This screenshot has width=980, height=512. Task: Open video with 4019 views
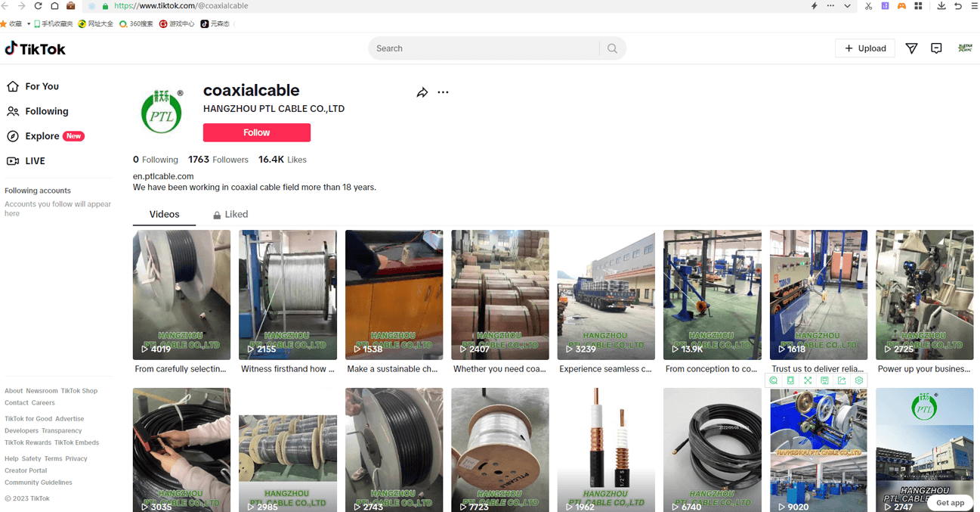[182, 295]
